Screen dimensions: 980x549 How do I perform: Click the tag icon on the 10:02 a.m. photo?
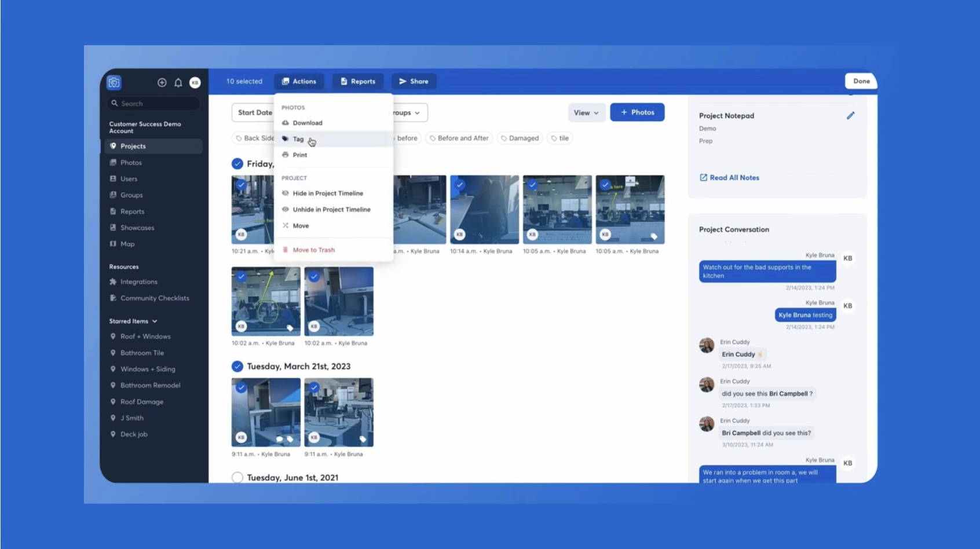(x=290, y=328)
